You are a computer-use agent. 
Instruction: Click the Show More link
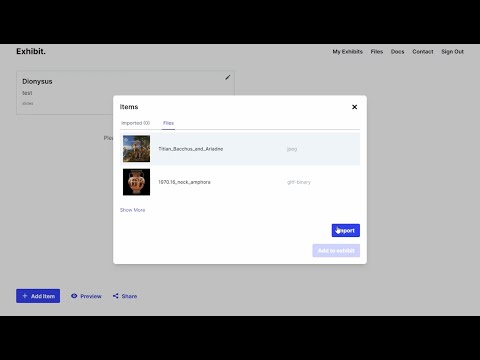(132, 210)
